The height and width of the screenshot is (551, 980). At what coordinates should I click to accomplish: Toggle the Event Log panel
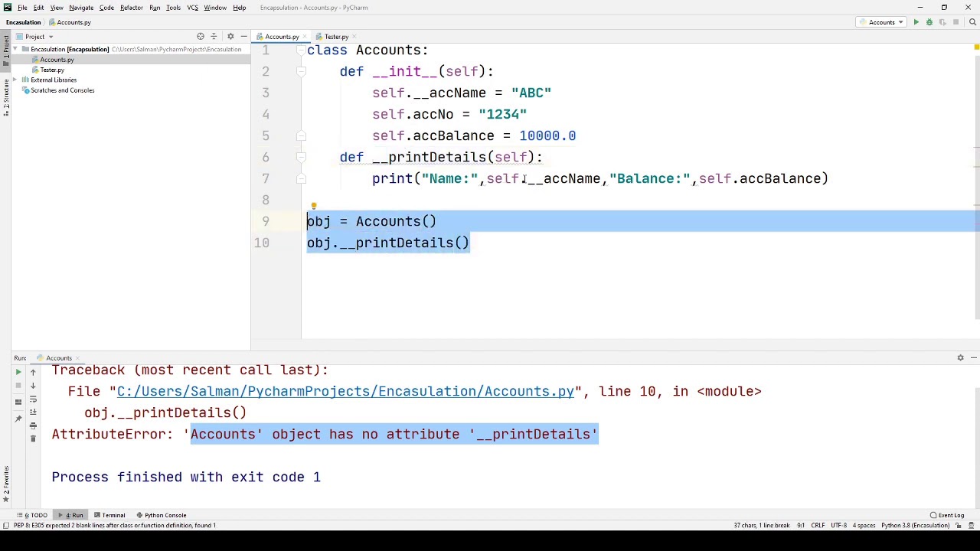pyautogui.click(x=946, y=515)
